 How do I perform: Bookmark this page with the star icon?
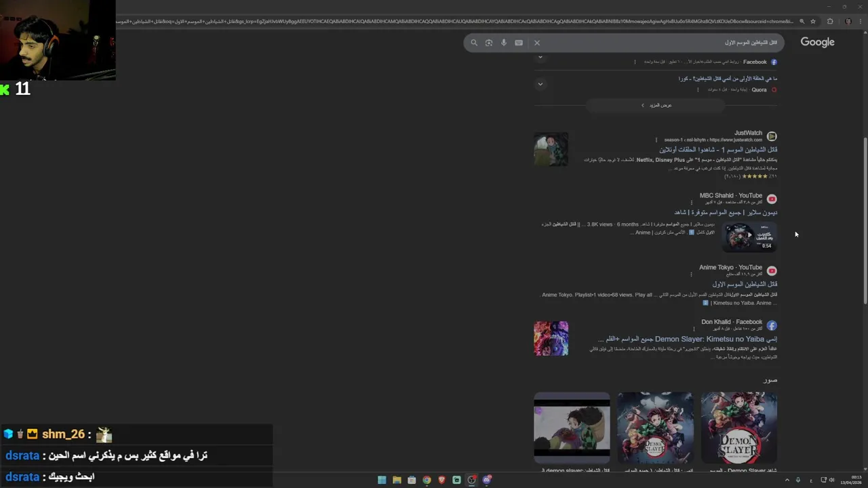coord(813,22)
